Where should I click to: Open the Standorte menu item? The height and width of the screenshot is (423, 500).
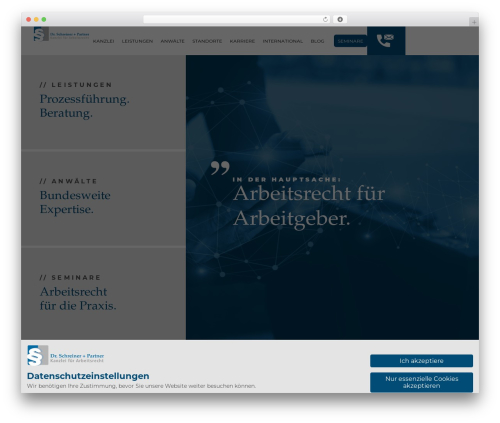[207, 41]
